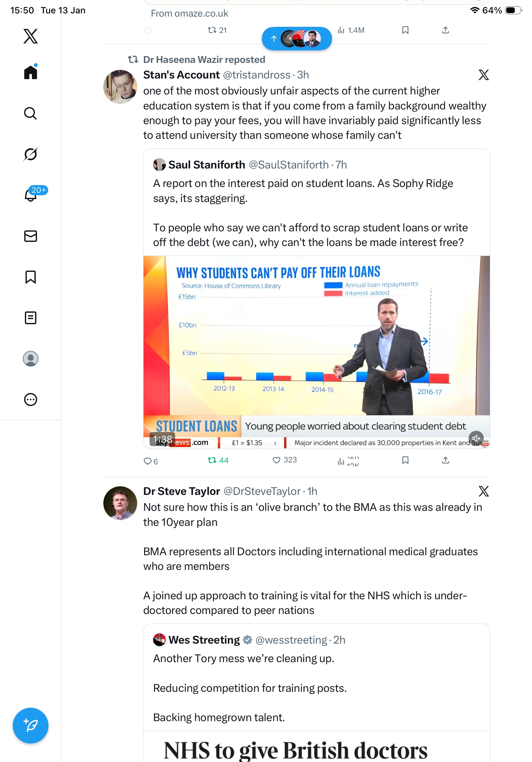
Task: Jump to new posts pill
Action: pyautogui.click(x=297, y=39)
